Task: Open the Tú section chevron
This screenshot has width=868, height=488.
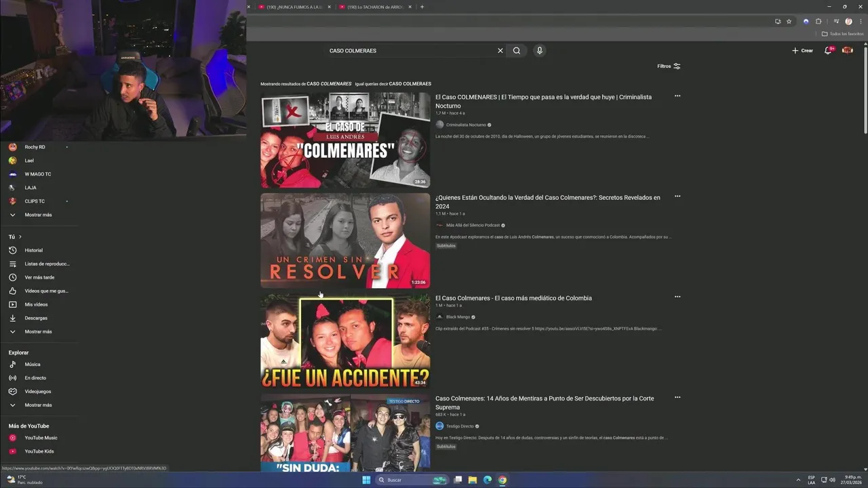Action: (x=20, y=237)
